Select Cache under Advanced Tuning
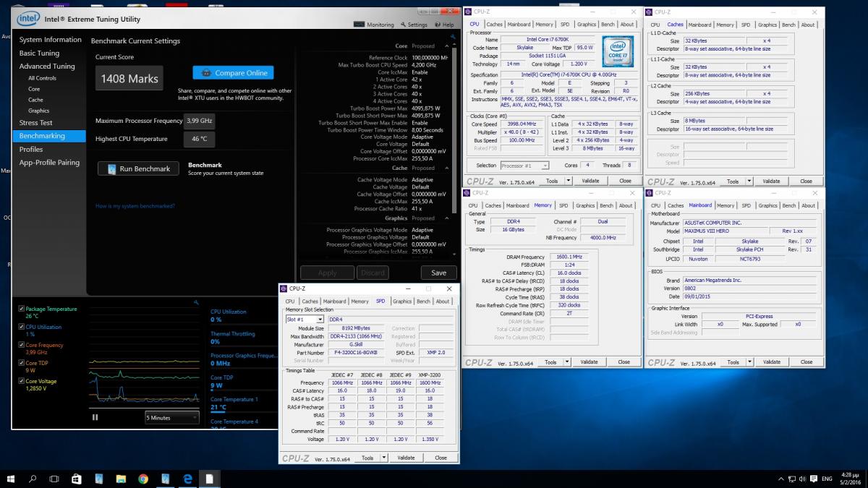Image resolution: width=868 pixels, height=488 pixels. click(35, 100)
